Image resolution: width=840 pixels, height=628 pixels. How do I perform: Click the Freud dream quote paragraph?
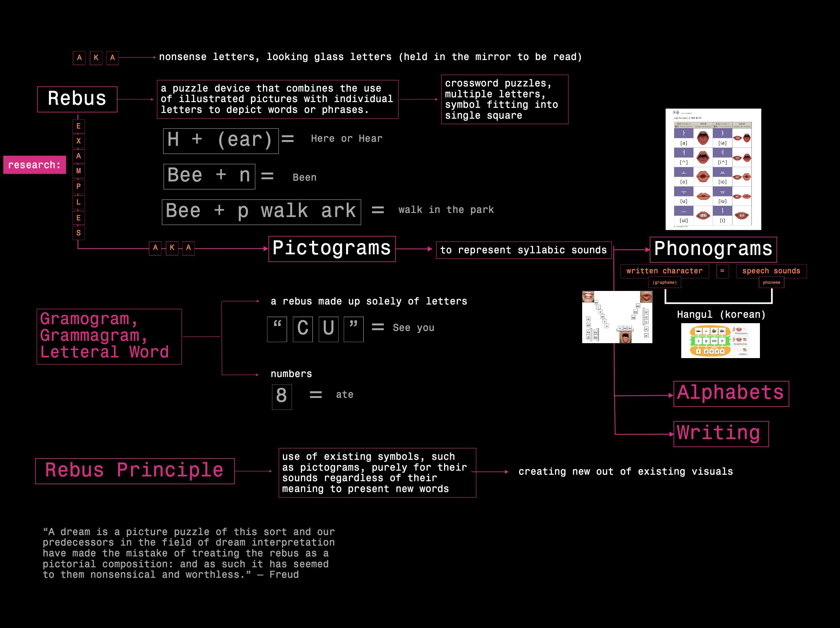tap(189, 553)
